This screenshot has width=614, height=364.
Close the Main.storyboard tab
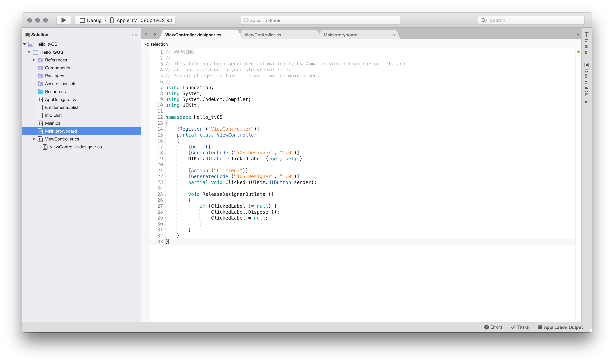(393, 35)
